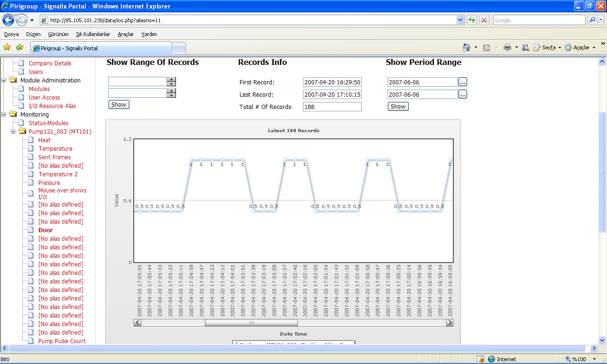Screen dimensions: 607x364
Task: Open the Sent Frames link
Action: pos(55,157)
